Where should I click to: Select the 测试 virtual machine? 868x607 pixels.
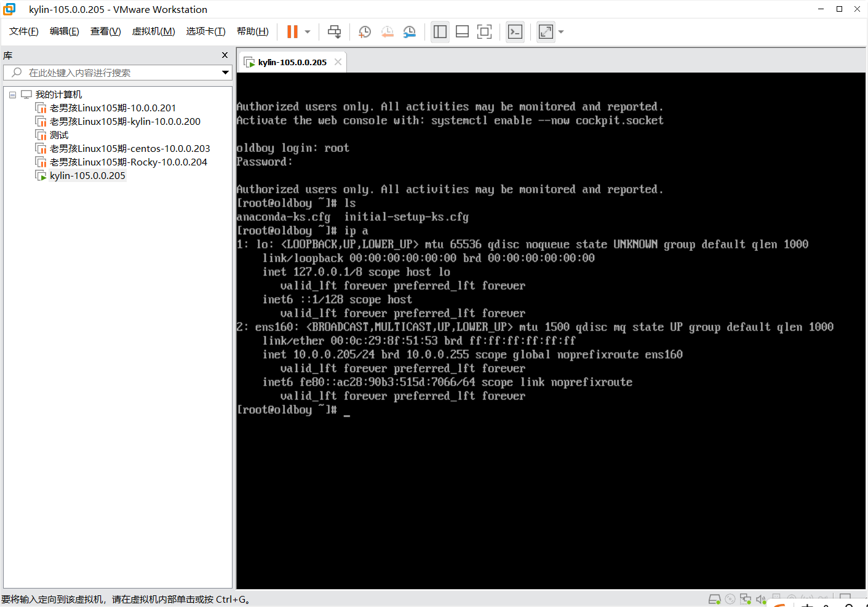pyautogui.click(x=59, y=135)
